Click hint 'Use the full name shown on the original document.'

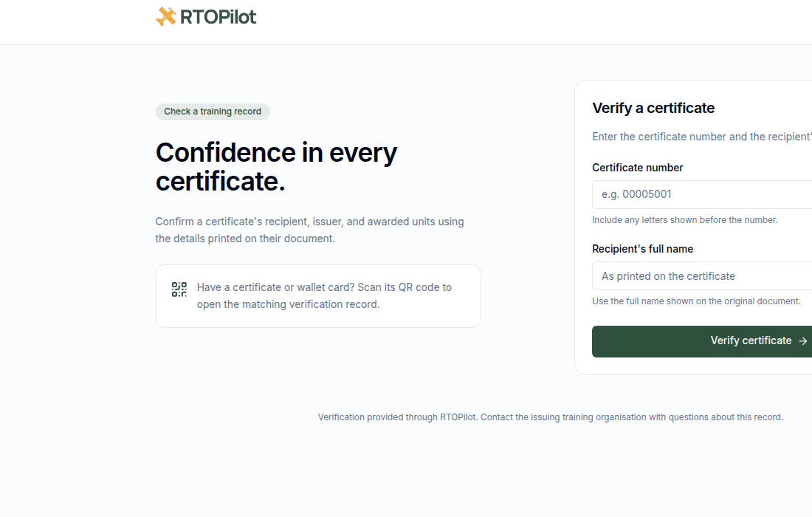pos(697,301)
